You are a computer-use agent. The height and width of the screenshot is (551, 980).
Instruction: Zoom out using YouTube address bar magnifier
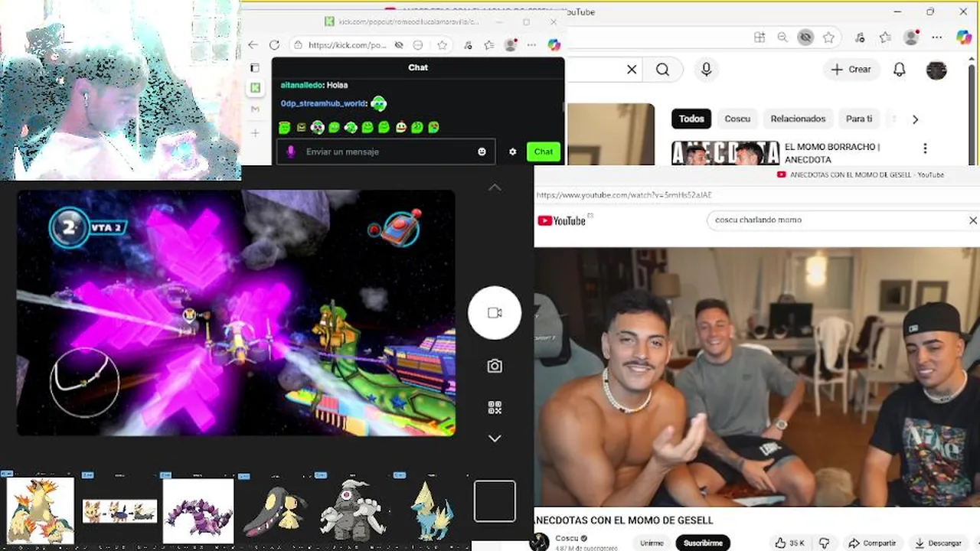click(x=782, y=37)
